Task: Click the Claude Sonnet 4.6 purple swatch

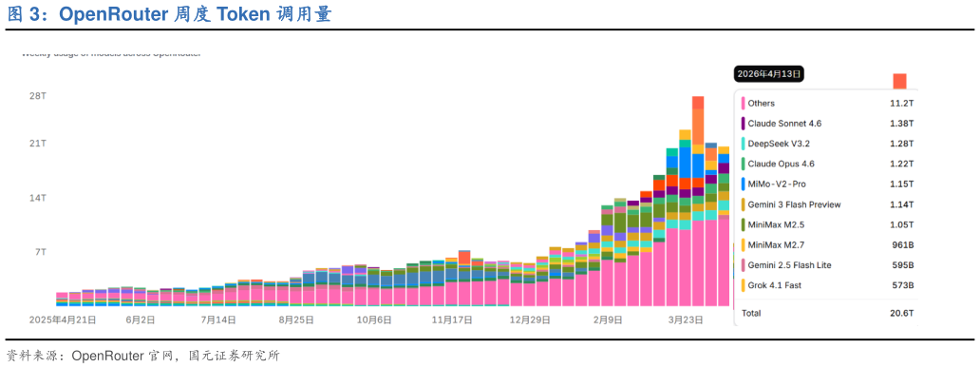Action: [744, 124]
